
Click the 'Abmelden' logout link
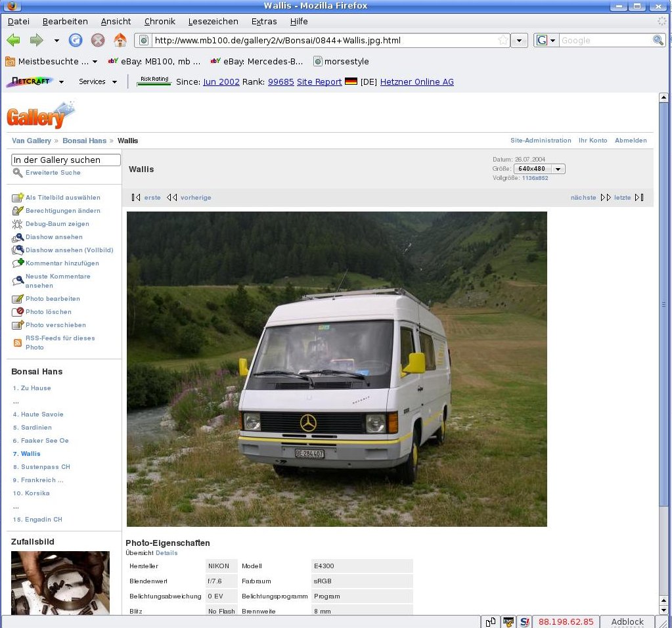coord(630,141)
